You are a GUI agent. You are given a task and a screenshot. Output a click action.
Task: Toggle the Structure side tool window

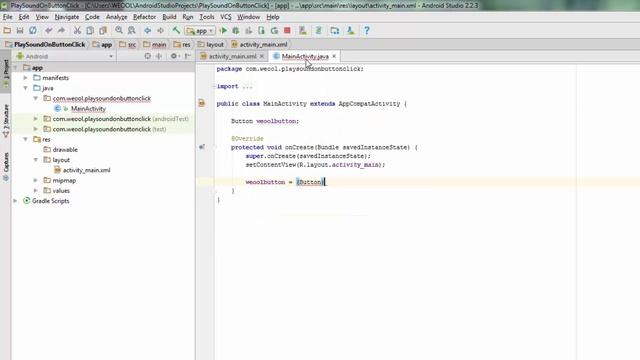6,121
